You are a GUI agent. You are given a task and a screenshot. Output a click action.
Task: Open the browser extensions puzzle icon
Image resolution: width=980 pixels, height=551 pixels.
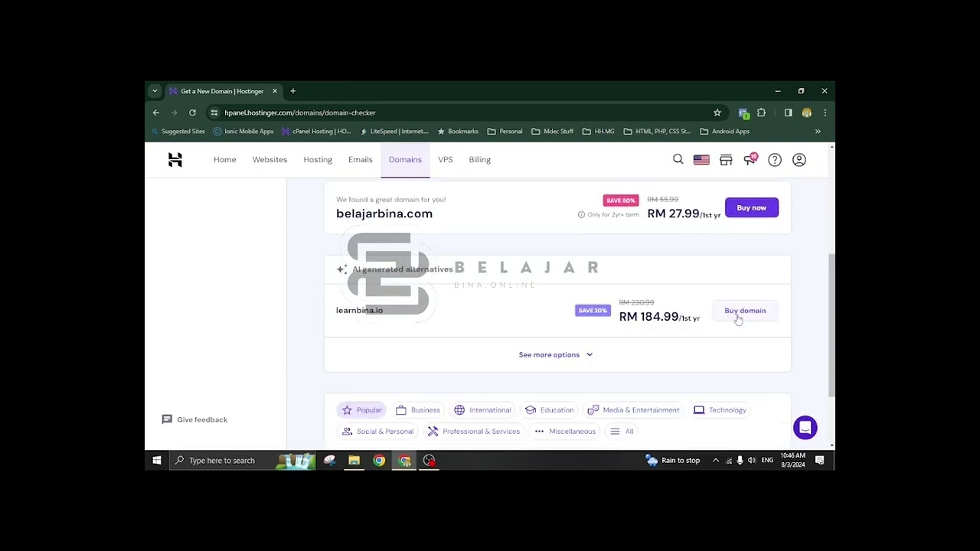[761, 112]
